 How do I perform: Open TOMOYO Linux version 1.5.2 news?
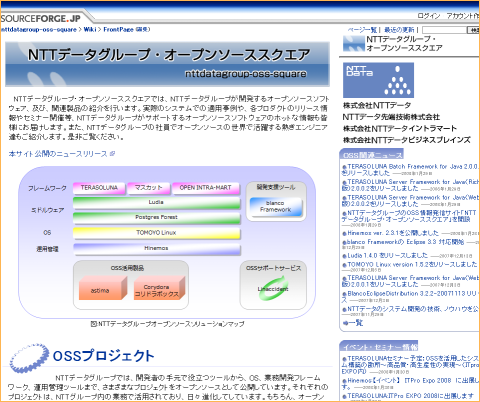(412, 264)
